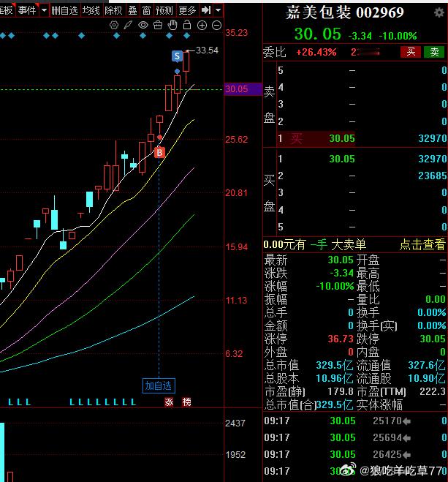Click the 总市值 329.5亿 value
448x482 pixels.
pyautogui.click(x=335, y=365)
